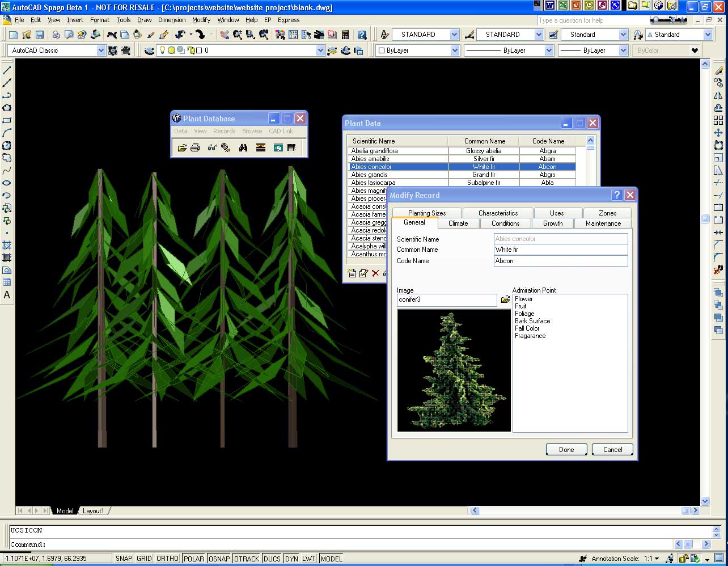Image resolution: width=728 pixels, height=566 pixels.
Task: Open the text style STANDARD dropdown
Action: coord(454,35)
